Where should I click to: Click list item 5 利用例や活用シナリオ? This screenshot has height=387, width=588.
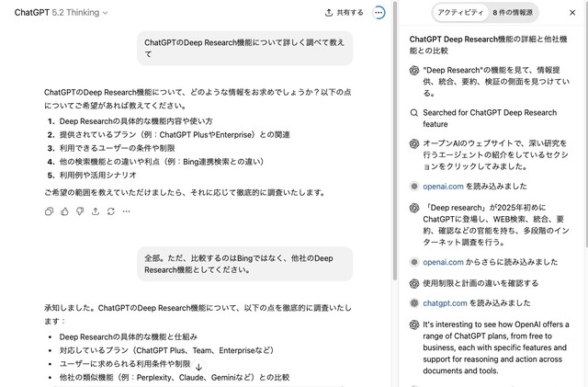click(97, 176)
